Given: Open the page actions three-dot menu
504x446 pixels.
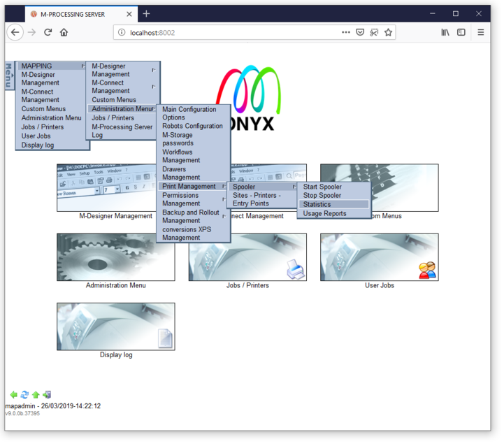Looking at the screenshot, I should 346,32.
